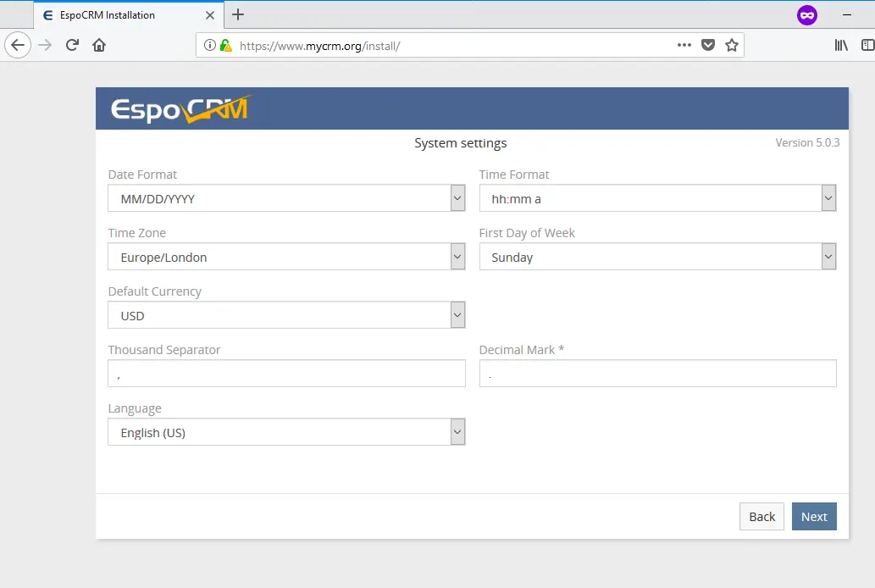Open the page actions three-dots menu

(x=684, y=45)
